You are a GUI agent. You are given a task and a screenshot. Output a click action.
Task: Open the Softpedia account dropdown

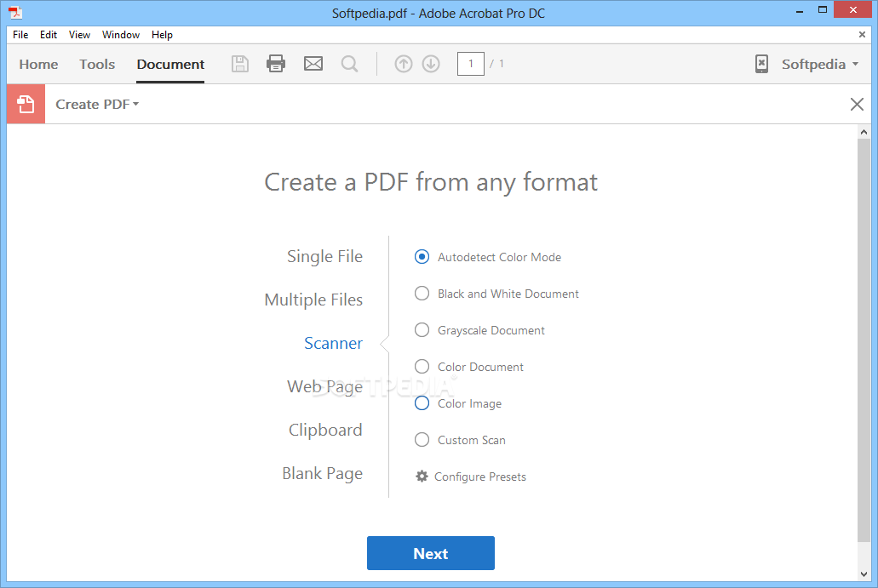pyautogui.click(x=820, y=64)
